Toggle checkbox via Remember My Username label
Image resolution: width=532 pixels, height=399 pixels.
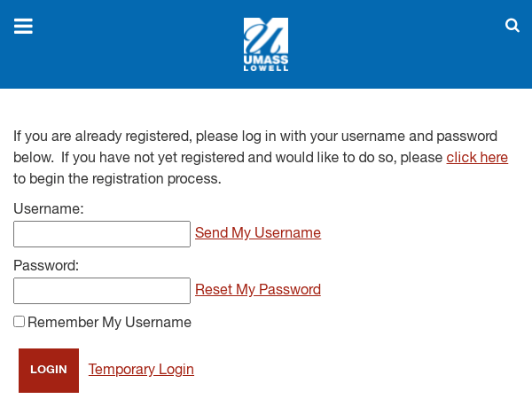[x=109, y=323]
